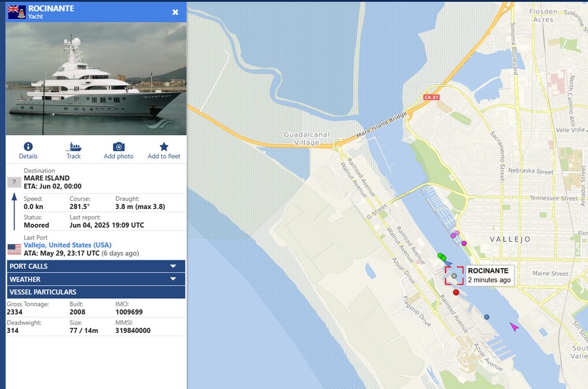This screenshot has height=389, width=588.
Task: Select the grey ROCINANTE marker in red brackets
Action: 454,275
